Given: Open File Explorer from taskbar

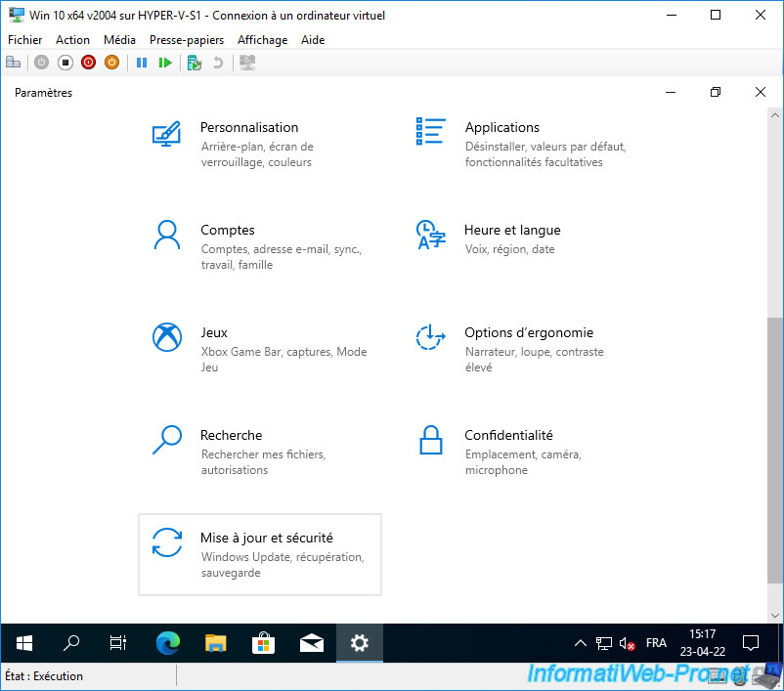Looking at the screenshot, I should coord(215,643).
